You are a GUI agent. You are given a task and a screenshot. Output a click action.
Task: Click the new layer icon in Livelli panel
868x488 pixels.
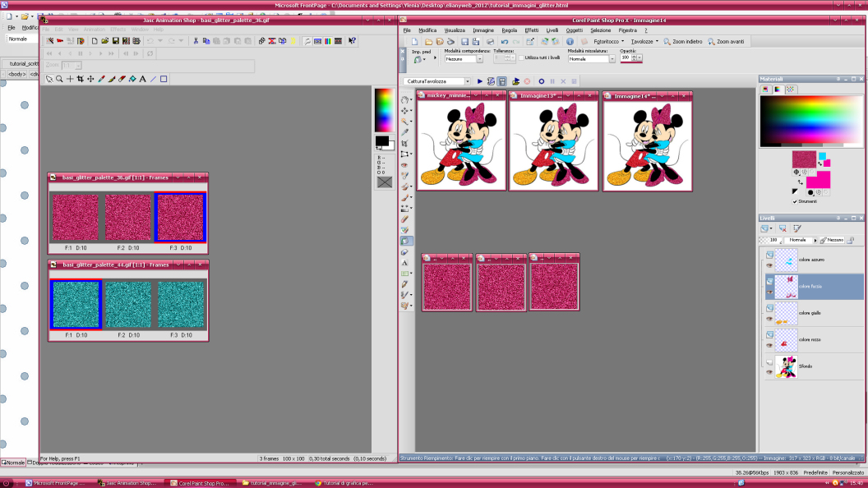point(764,228)
